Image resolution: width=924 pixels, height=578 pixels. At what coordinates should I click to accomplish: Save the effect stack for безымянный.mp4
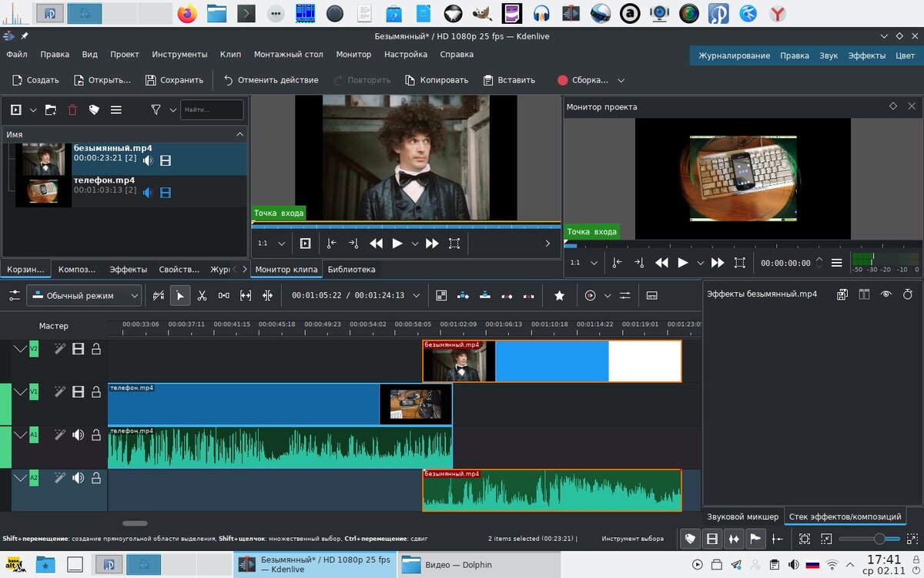pos(842,294)
